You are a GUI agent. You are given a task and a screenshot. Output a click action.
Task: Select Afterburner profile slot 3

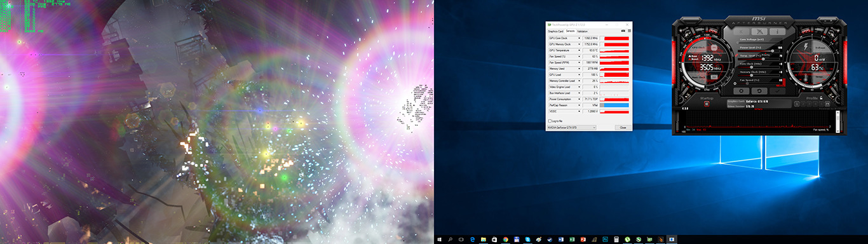click(808, 104)
